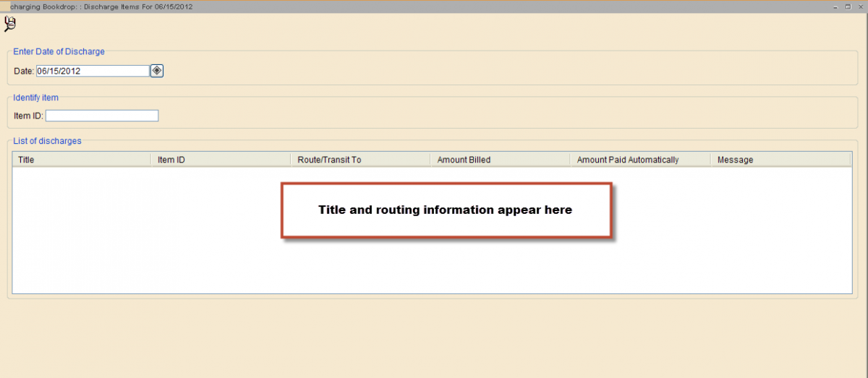This screenshot has width=868, height=378.
Task: Click the Message column header
Action: click(782, 160)
